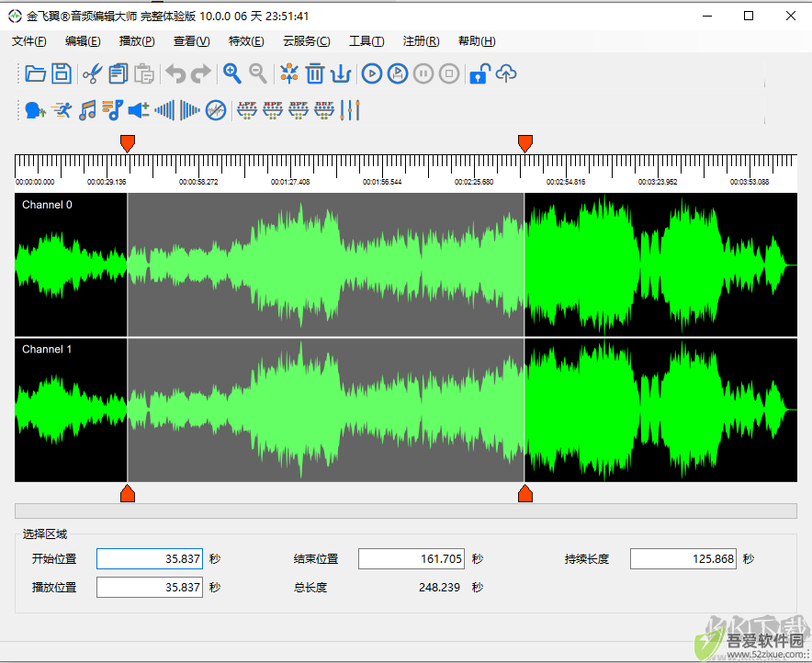
Task: Open the equalizer sliders icon
Action: point(350,110)
